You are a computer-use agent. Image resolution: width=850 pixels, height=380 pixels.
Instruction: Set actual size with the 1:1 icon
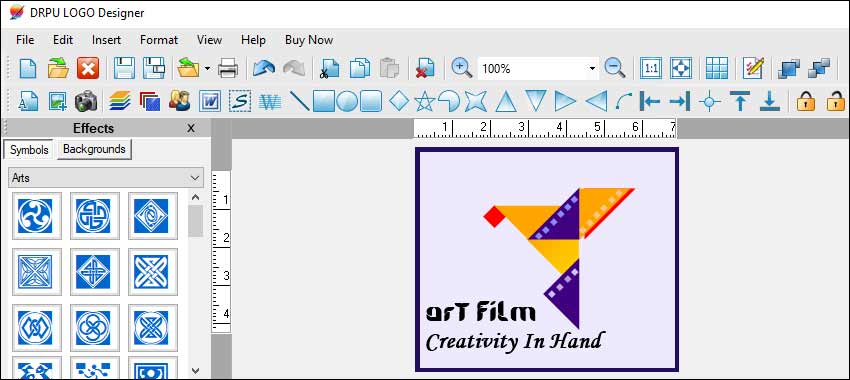coord(651,69)
